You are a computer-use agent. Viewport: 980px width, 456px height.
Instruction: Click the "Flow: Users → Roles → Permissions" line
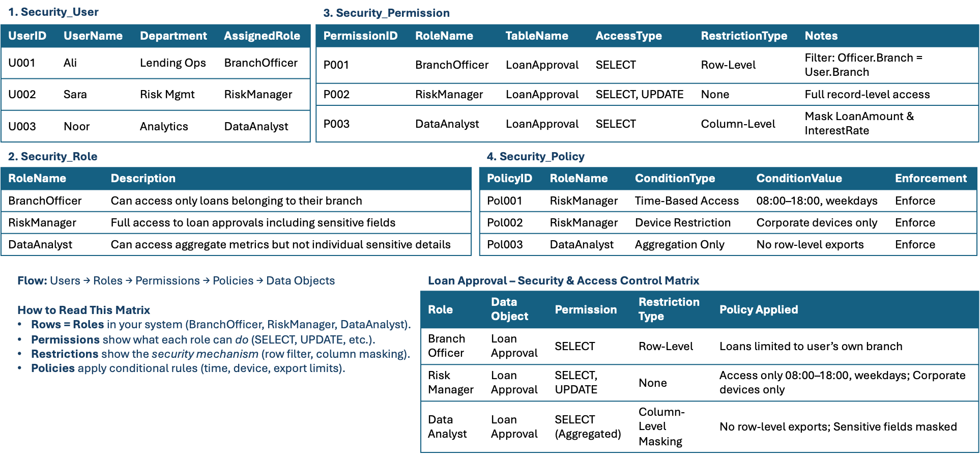point(176,280)
